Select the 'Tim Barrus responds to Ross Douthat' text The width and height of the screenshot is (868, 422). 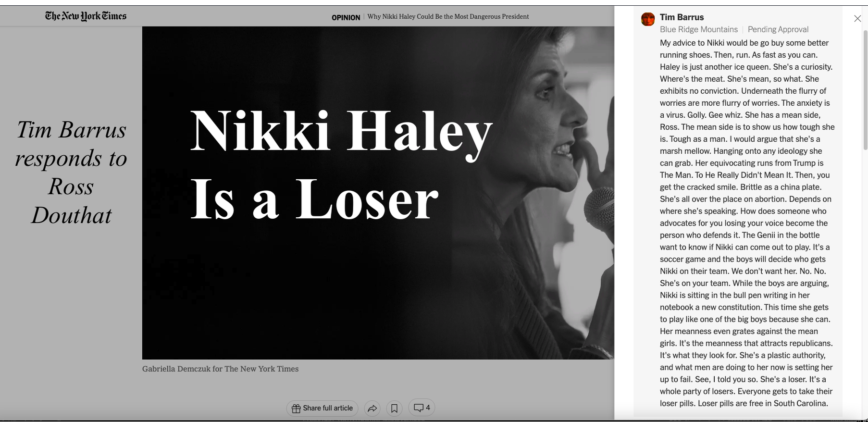(x=71, y=172)
